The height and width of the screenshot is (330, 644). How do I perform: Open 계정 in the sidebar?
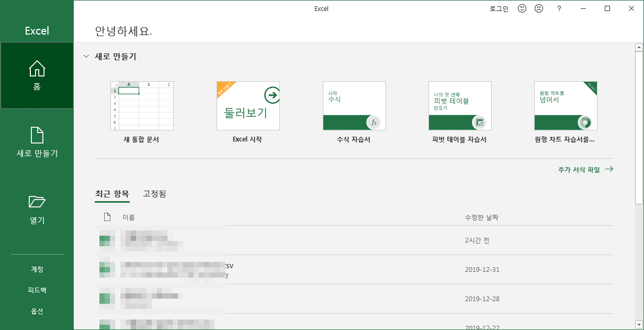[x=37, y=269]
